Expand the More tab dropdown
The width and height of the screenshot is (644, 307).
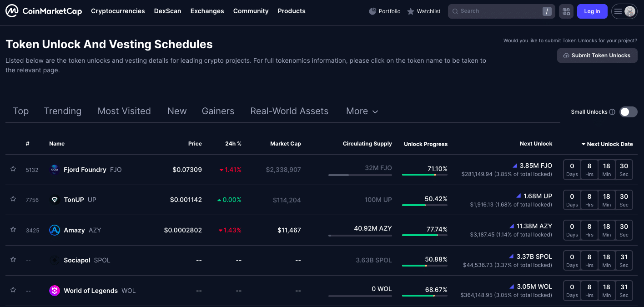(362, 111)
